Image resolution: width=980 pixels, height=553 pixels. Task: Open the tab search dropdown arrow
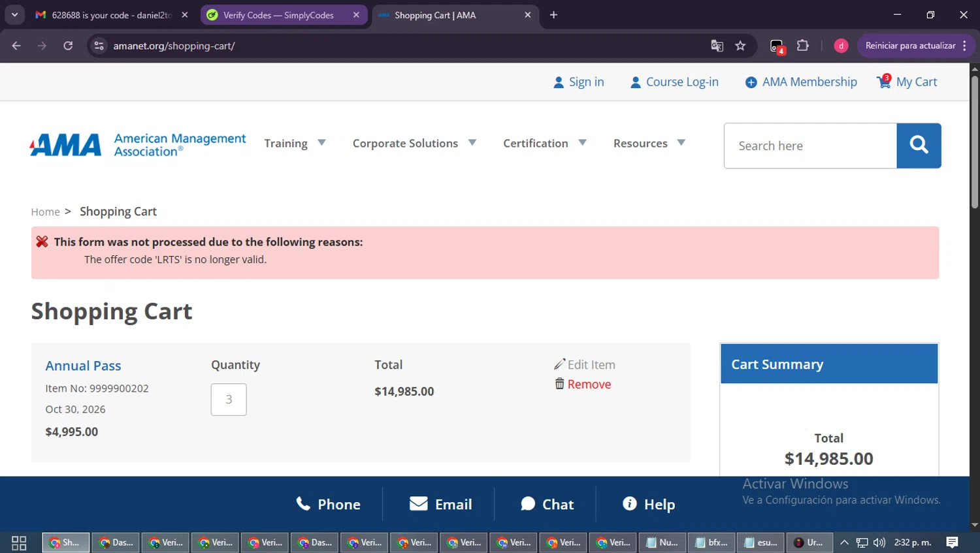click(x=14, y=14)
